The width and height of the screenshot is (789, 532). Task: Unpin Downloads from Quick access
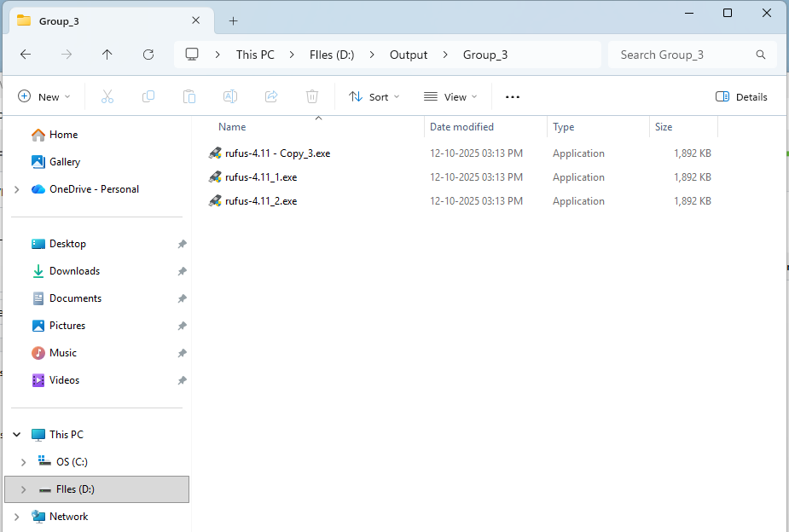pyautogui.click(x=181, y=270)
